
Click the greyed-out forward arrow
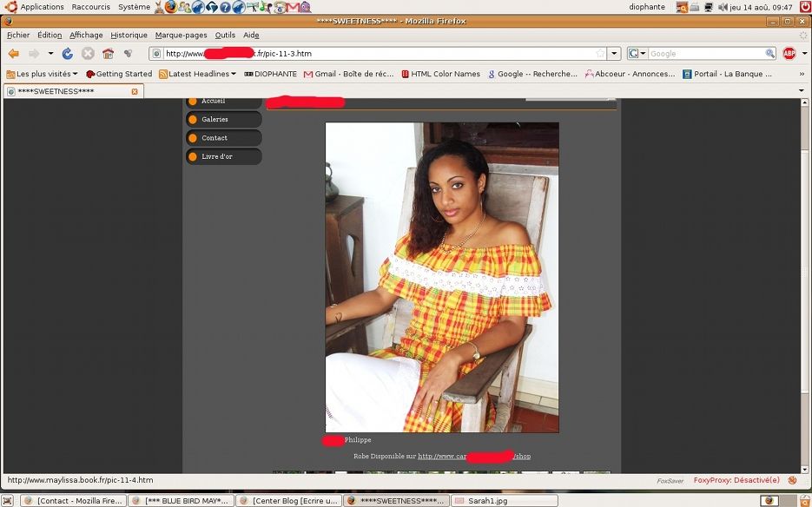click(34, 53)
